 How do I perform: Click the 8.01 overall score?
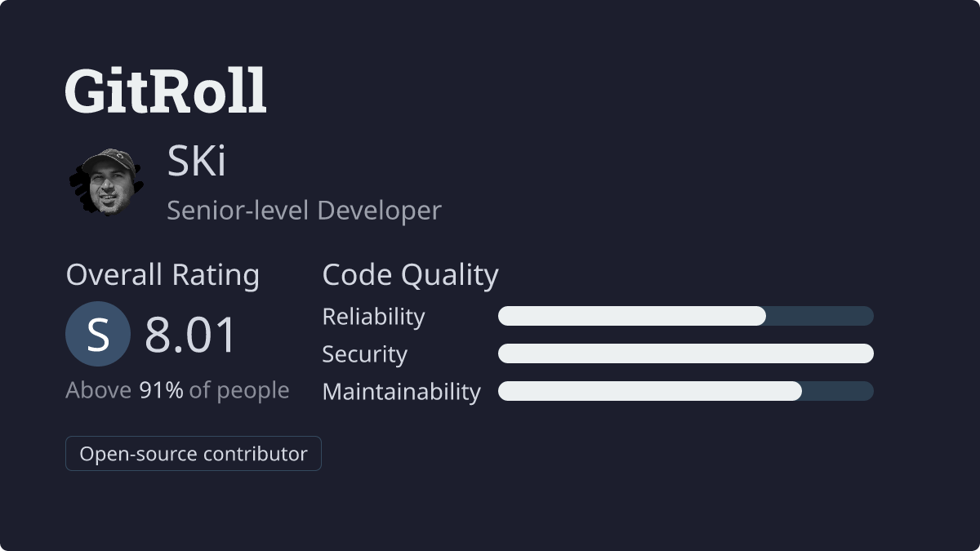click(x=191, y=335)
